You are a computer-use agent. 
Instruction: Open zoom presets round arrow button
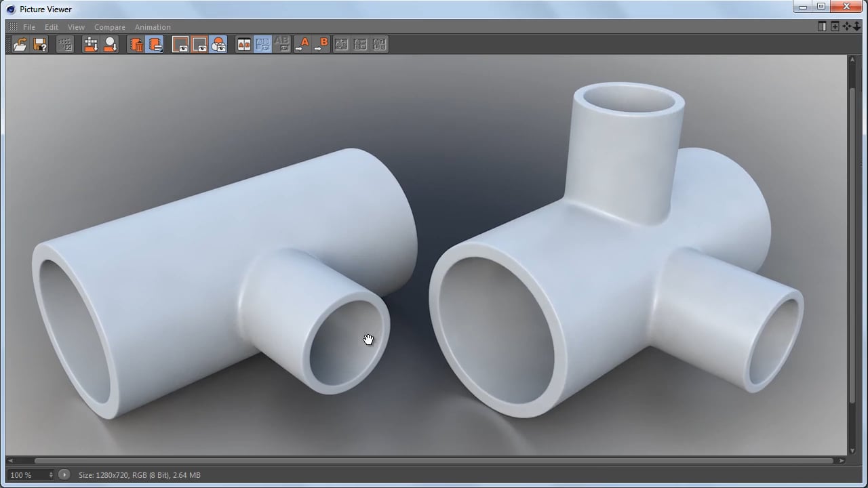pyautogui.click(x=64, y=475)
